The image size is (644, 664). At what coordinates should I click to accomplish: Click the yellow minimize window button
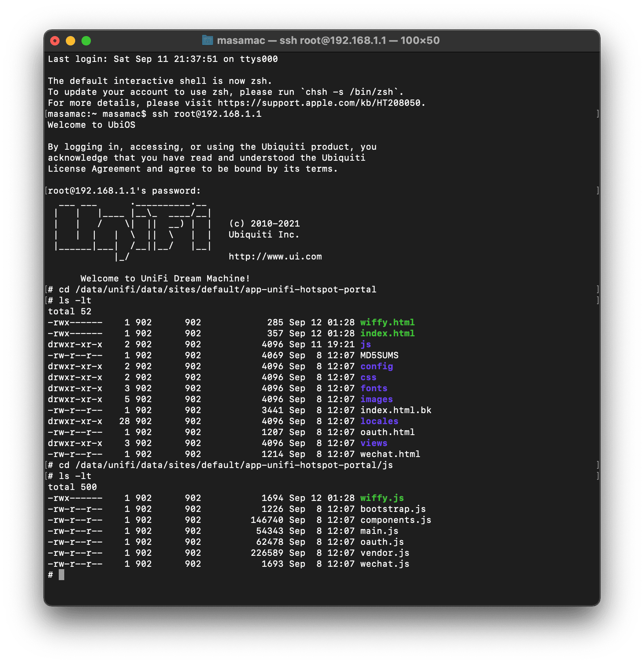[x=71, y=41]
